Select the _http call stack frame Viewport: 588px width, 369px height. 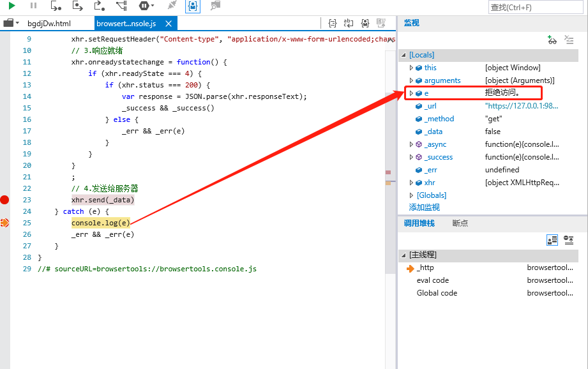click(x=488, y=267)
